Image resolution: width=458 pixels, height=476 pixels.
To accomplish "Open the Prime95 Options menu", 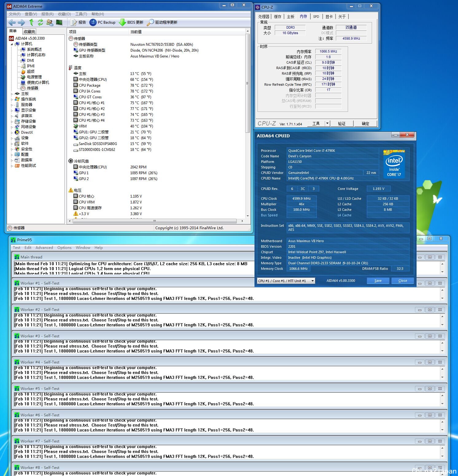I will coord(64,248).
